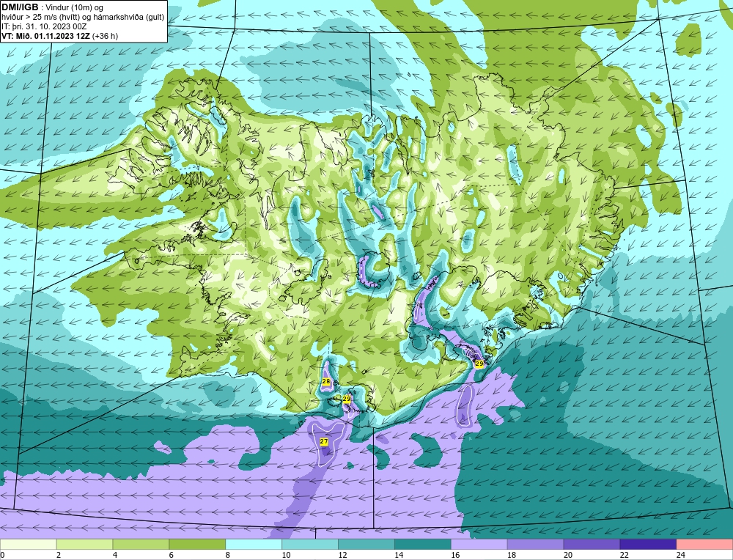
Task: Click the 'VT: Mið. 01.11.2023 12Z' valid time
Action: 45,36
